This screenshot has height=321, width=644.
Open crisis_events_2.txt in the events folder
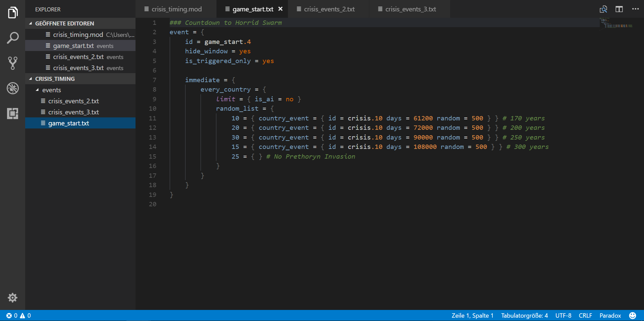click(80, 101)
